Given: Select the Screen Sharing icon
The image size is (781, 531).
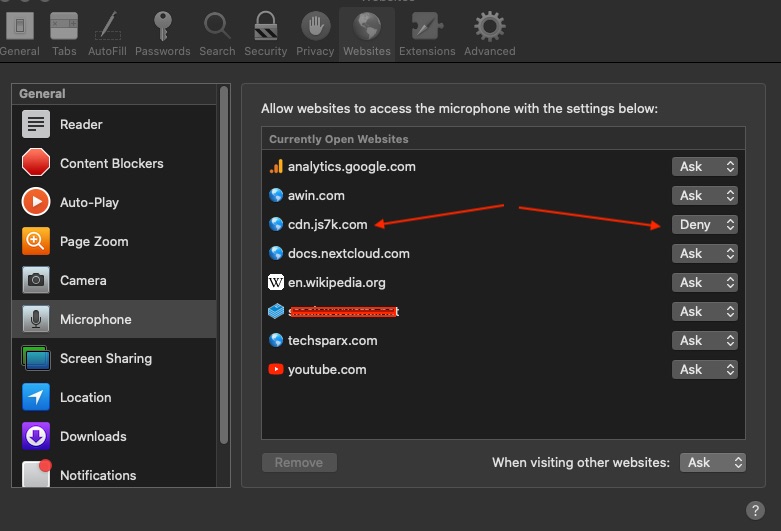Looking at the screenshot, I should click(x=36, y=358).
